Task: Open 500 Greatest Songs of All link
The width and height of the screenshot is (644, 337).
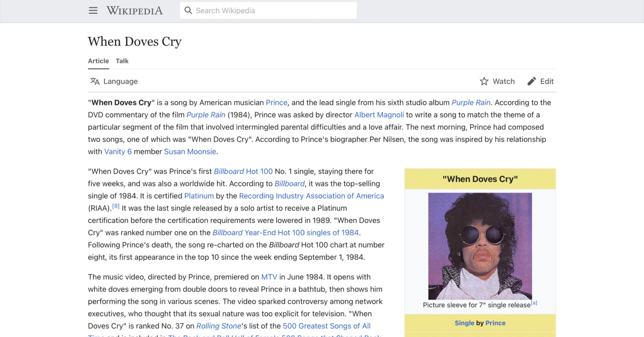Action: pos(327,326)
